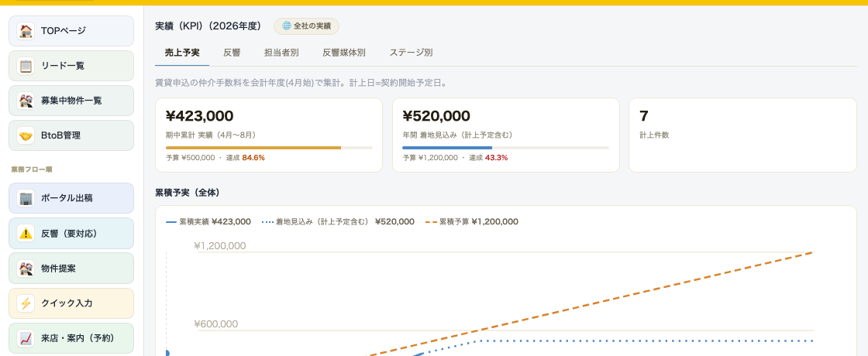Select the 売上予実 tab
This screenshot has height=356, width=868.
[182, 53]
